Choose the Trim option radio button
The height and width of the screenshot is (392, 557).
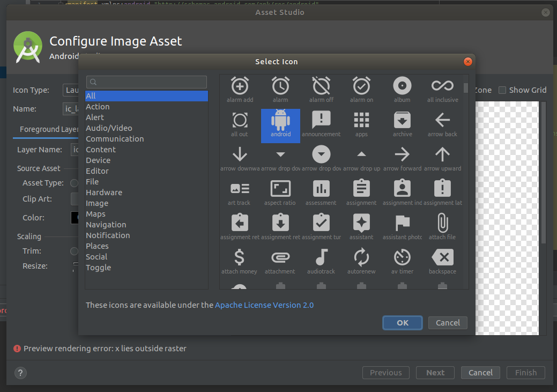point(73,251)
